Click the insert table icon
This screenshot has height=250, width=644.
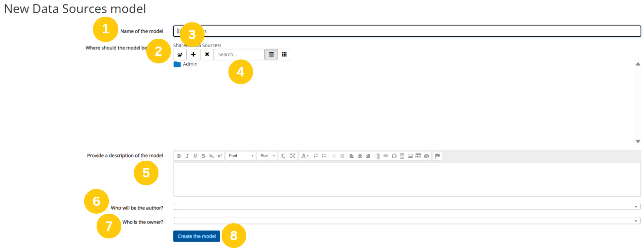418,156
